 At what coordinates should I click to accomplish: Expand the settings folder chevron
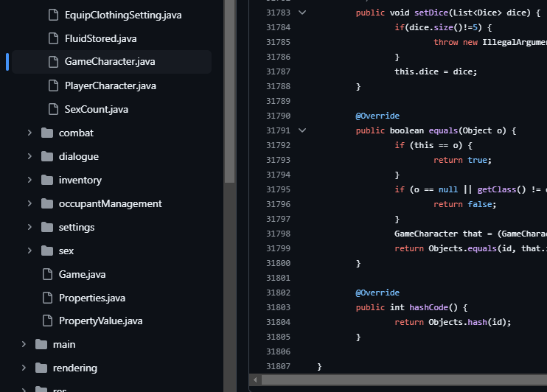point(29,228)
